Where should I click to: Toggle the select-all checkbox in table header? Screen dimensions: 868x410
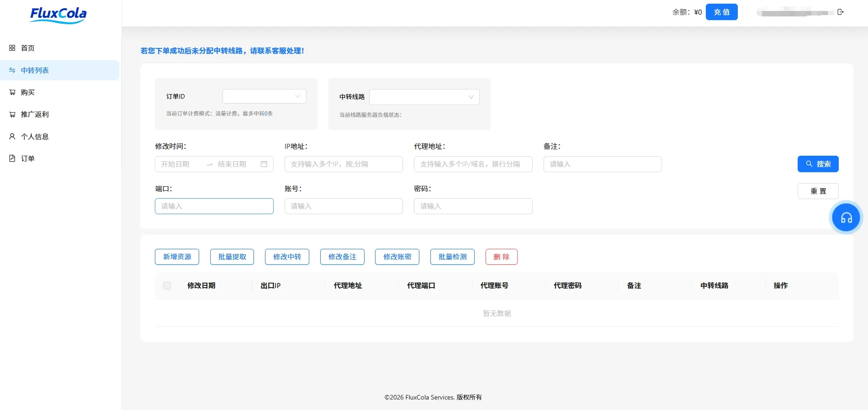coord(167,285)
